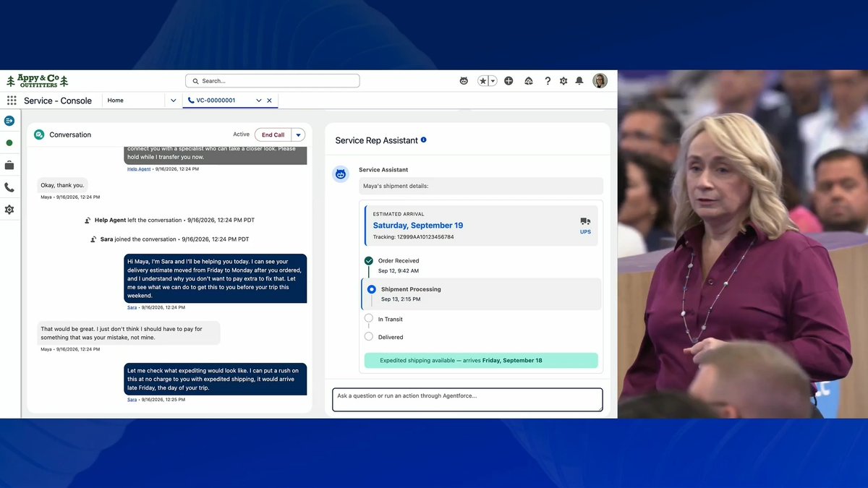Click the green status dot in sidebar
This screenshot has width=868, height=488.
click(9, 143)
